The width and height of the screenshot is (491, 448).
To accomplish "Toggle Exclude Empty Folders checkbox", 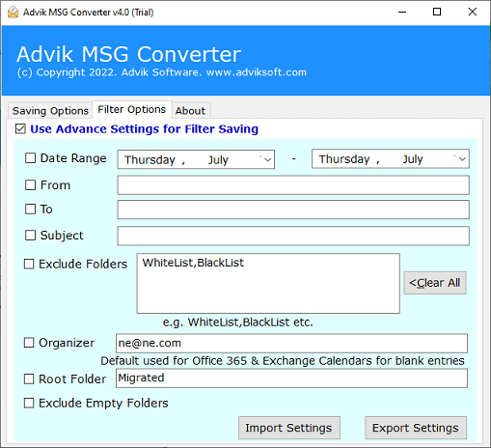I will click(x=29, y=403).
